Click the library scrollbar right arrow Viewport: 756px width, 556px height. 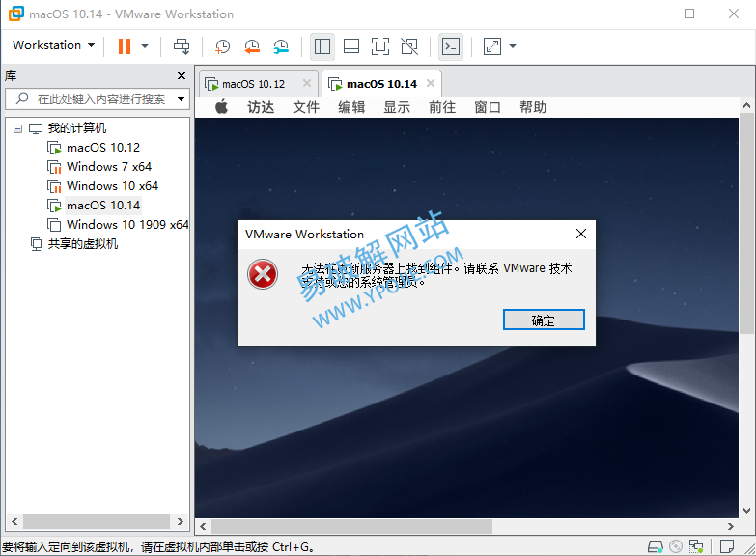180,521
